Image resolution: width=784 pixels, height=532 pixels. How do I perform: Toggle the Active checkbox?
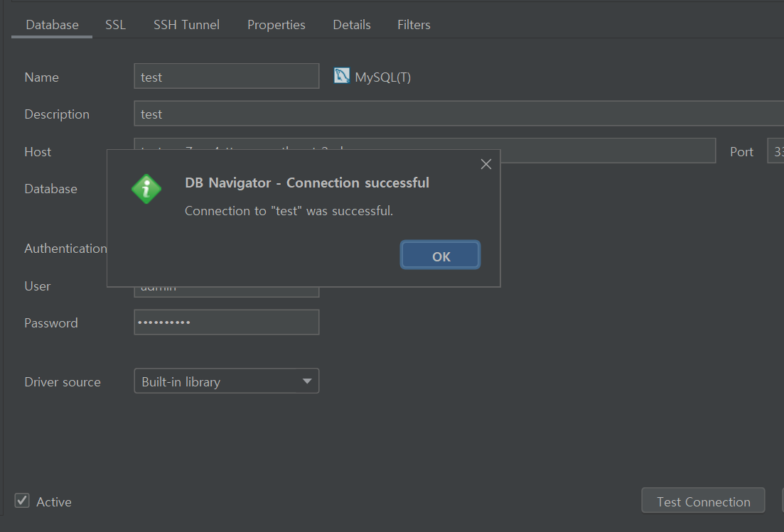pyautogui.click(x=22, y=501)
